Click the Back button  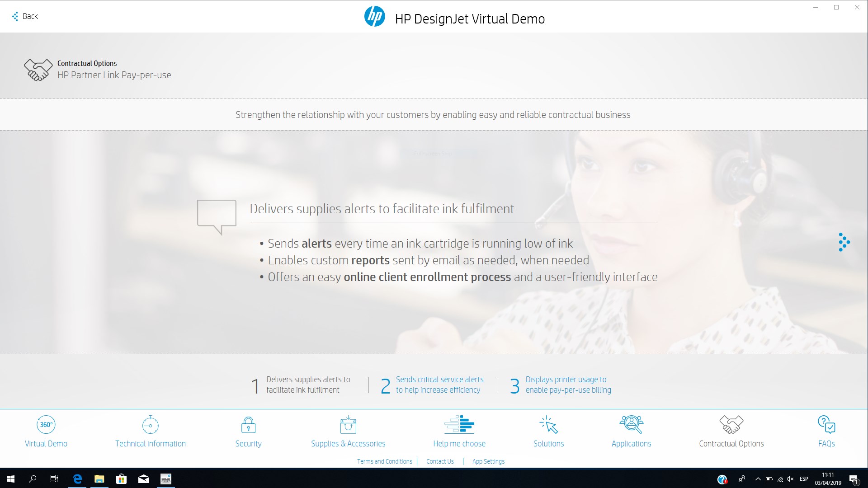point(25,16)
